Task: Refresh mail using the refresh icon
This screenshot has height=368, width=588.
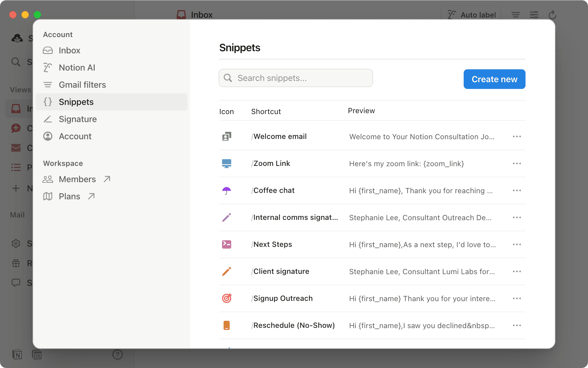Action: pos(552,14)
